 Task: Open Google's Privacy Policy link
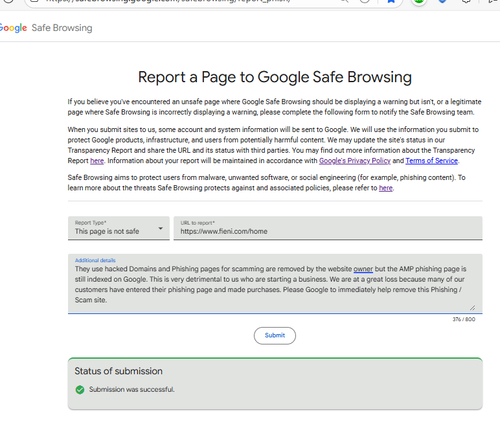[x=355, y=161]
